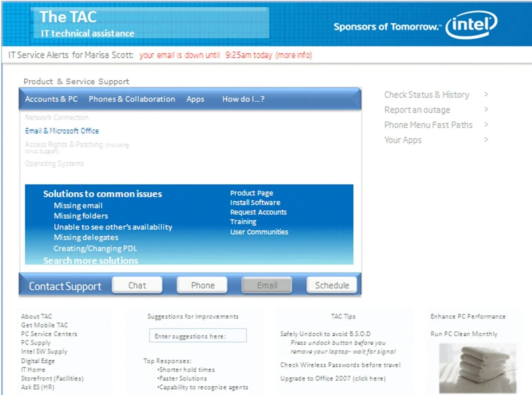Open Email & Microsoft Office category

click(62, 131)
